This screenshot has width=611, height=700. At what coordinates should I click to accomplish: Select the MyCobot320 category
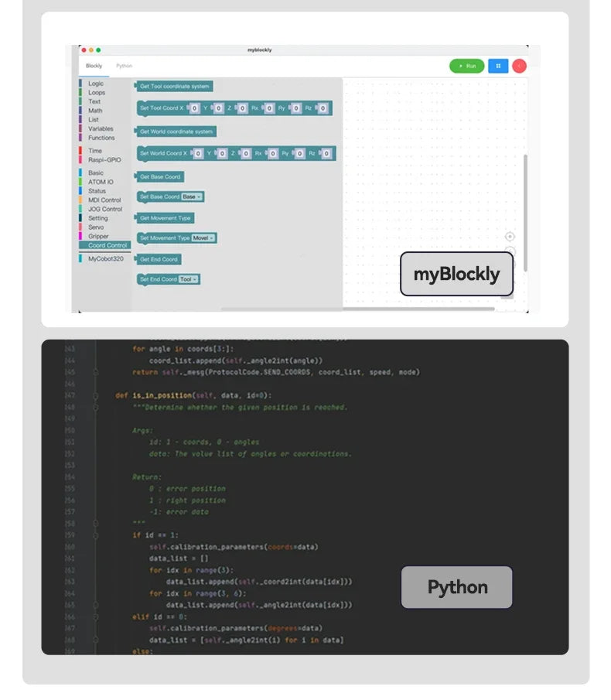[106, 258]
